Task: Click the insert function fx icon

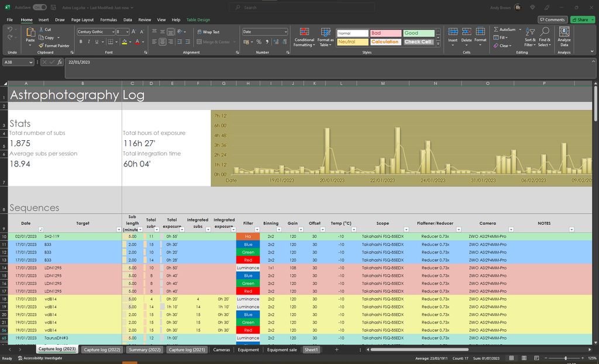Action: click(60, 62)
